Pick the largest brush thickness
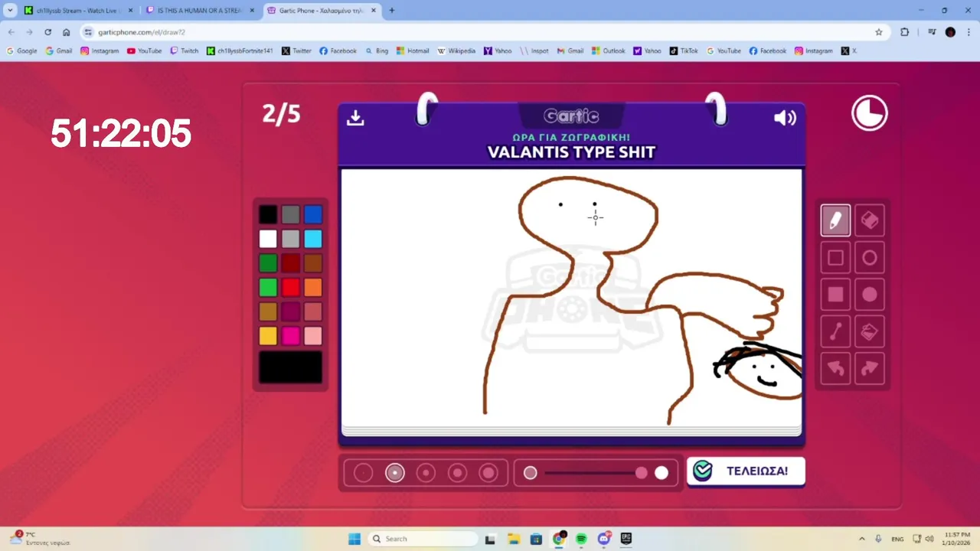980x551 pixels. 488,473
